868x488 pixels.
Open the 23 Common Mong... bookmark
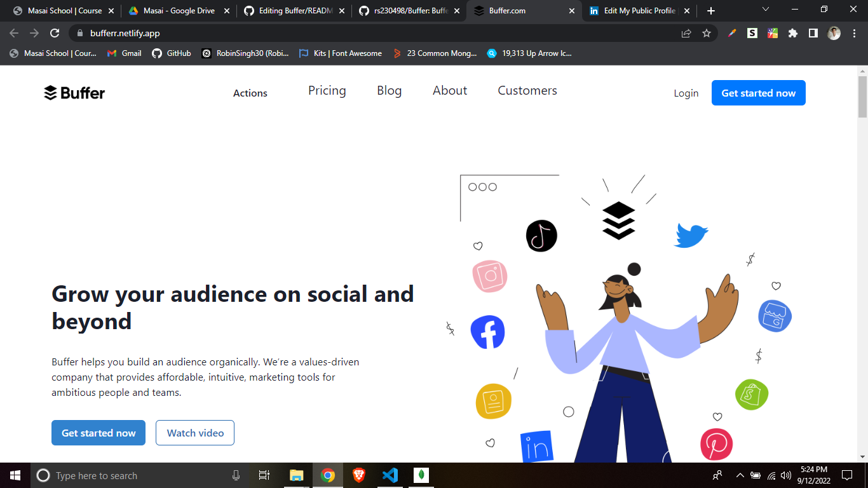[x=435, y=53]
